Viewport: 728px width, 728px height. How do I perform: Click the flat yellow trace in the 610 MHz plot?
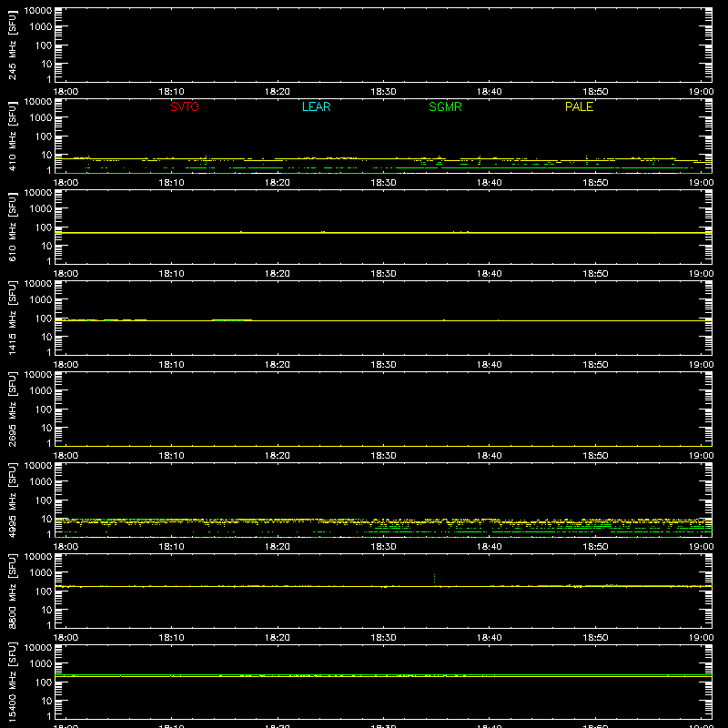tap(383, 233)
